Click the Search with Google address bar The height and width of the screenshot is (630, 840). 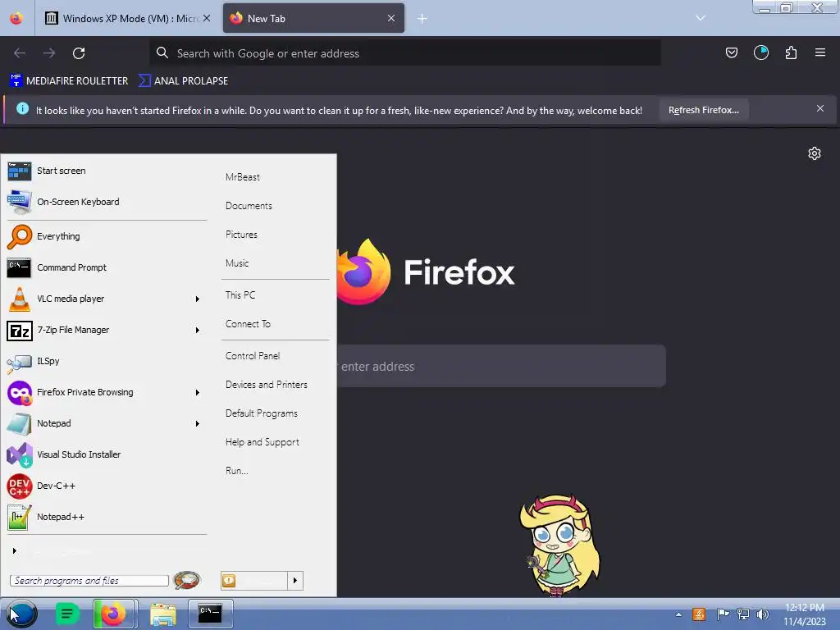pyautogui.click(x=405, y=53)
